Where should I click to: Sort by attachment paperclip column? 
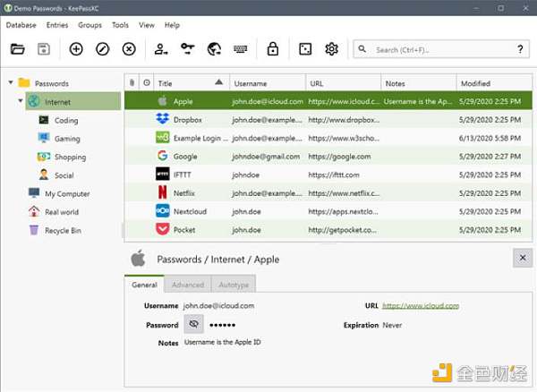click(x=132, y=83)
